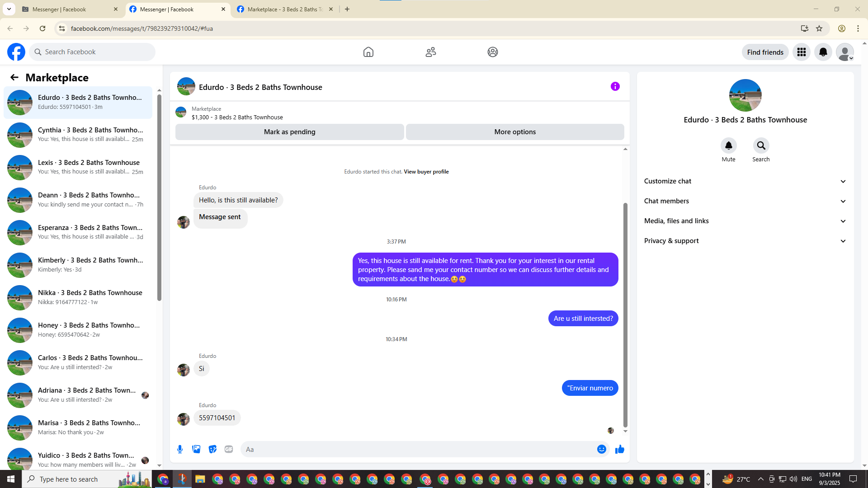Click the Windows taskbar search box

point(87,479)
